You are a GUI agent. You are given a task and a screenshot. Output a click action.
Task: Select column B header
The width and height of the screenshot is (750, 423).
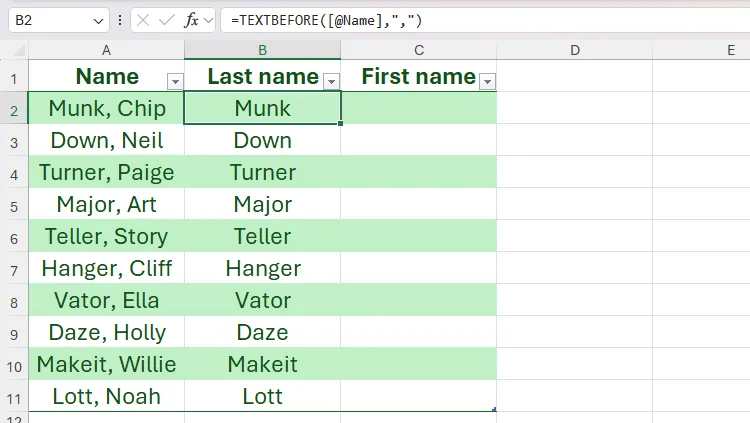pyautogui.click(x=262, y=50)
